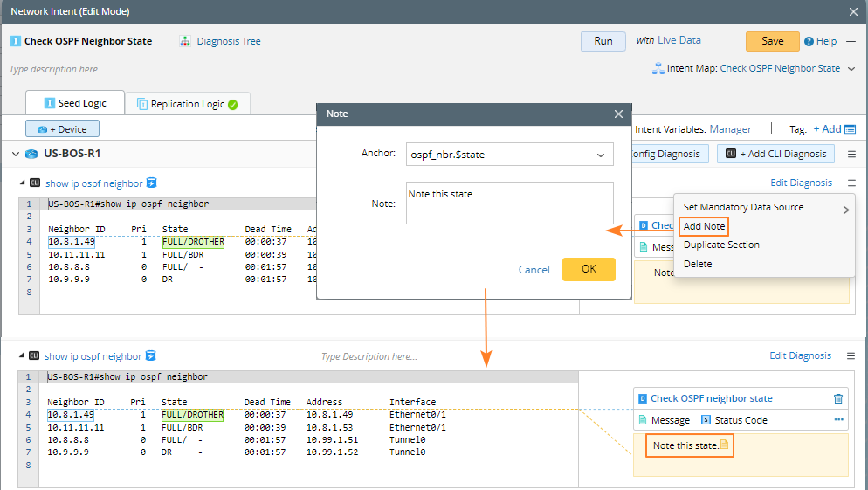Expand the Intent Map dropdown
This screenshot has width=868, height=490.
click(850, 68)
